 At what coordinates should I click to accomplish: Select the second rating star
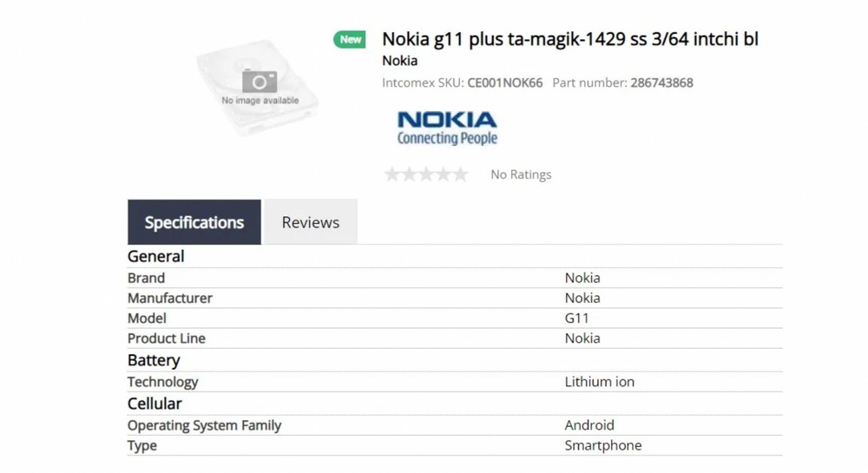pos(409,174)
